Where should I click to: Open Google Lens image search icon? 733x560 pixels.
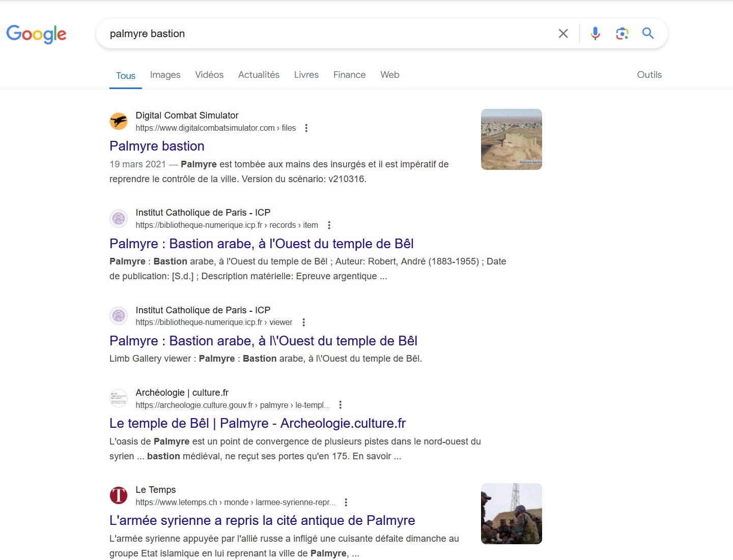pos(622,34)
